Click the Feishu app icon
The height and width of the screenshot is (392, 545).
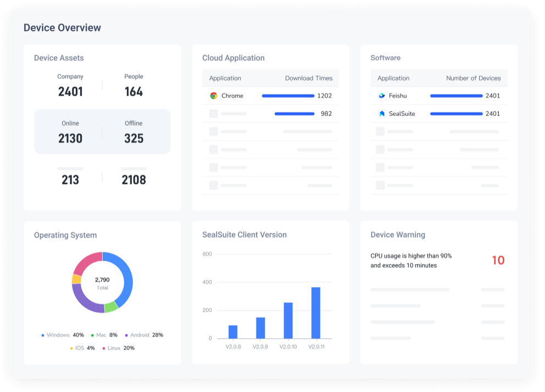click(x=382, y=96)
